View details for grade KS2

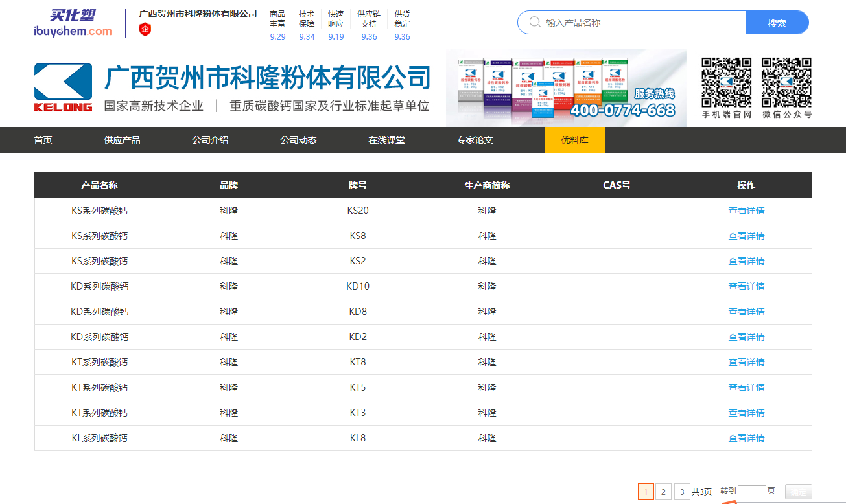[x=746, y=261]
